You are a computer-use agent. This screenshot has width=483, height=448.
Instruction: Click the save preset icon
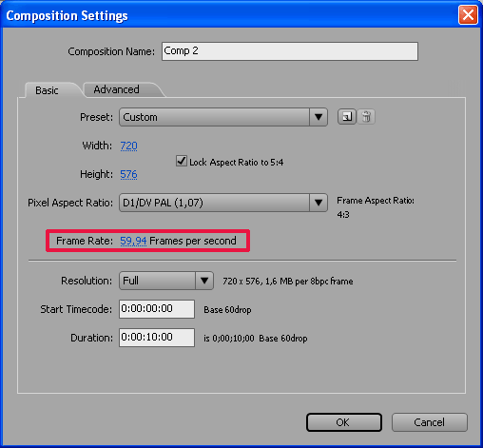347,117
